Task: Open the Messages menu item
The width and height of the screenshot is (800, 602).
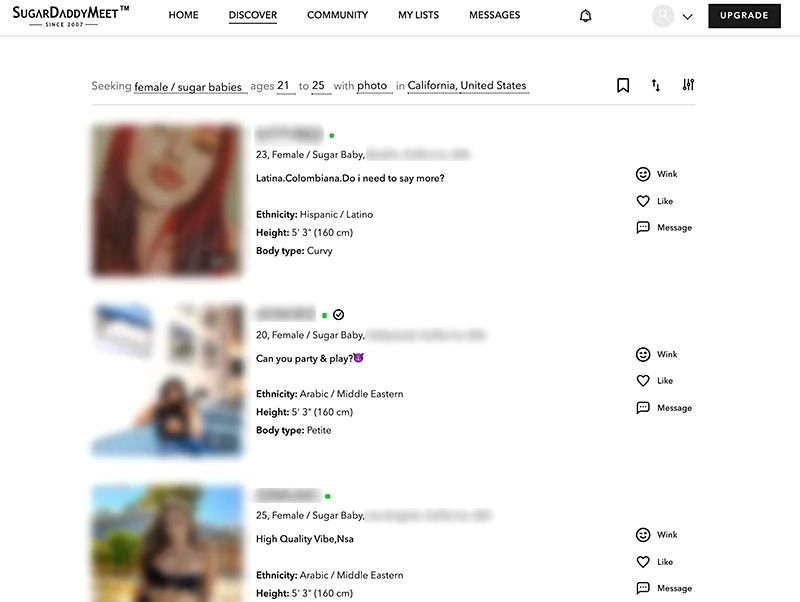Action: coord(494,16)
